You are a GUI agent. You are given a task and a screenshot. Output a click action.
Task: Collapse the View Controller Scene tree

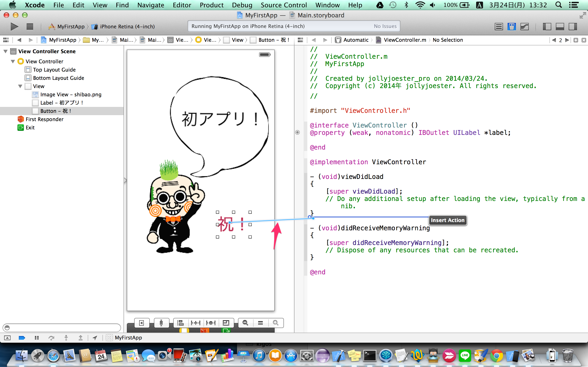(x=5, y=51)
